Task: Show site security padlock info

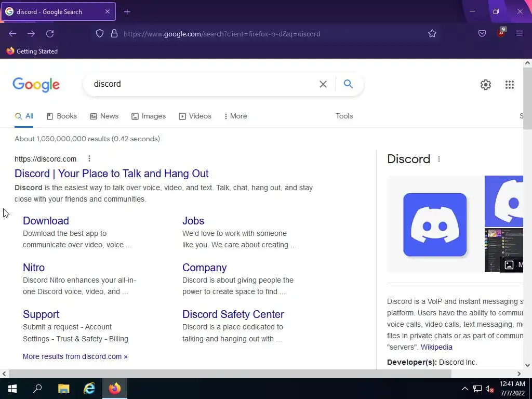Action: coord(114,34)
